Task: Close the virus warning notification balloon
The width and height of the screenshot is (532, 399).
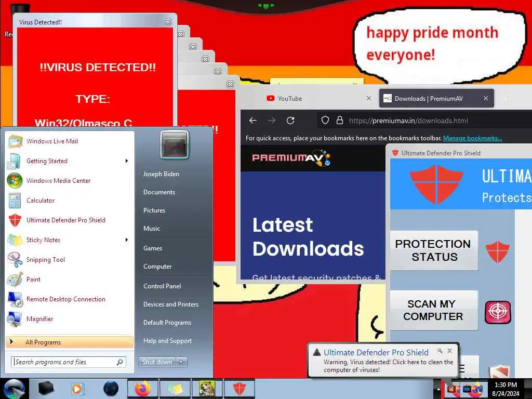Action: tap(449, 351)
